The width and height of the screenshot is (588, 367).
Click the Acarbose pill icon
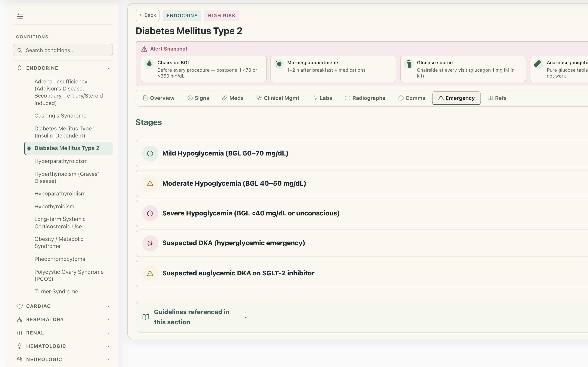coord(538,64)
